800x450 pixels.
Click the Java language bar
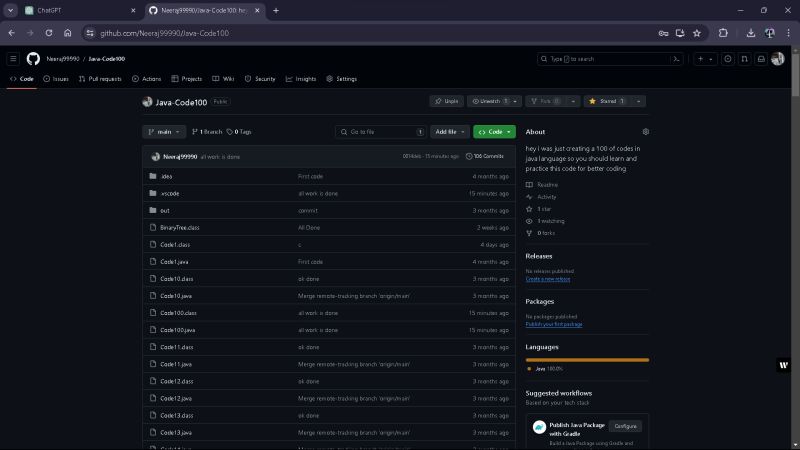point(587,360)
